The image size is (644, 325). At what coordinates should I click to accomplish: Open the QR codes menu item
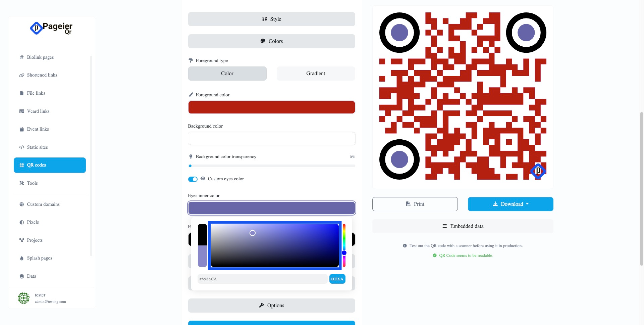[x=50, y=165]
